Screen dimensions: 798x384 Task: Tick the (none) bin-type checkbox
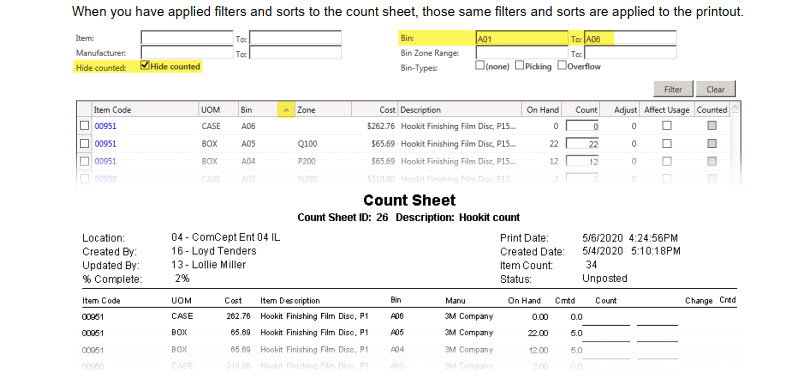coord(479,65)
